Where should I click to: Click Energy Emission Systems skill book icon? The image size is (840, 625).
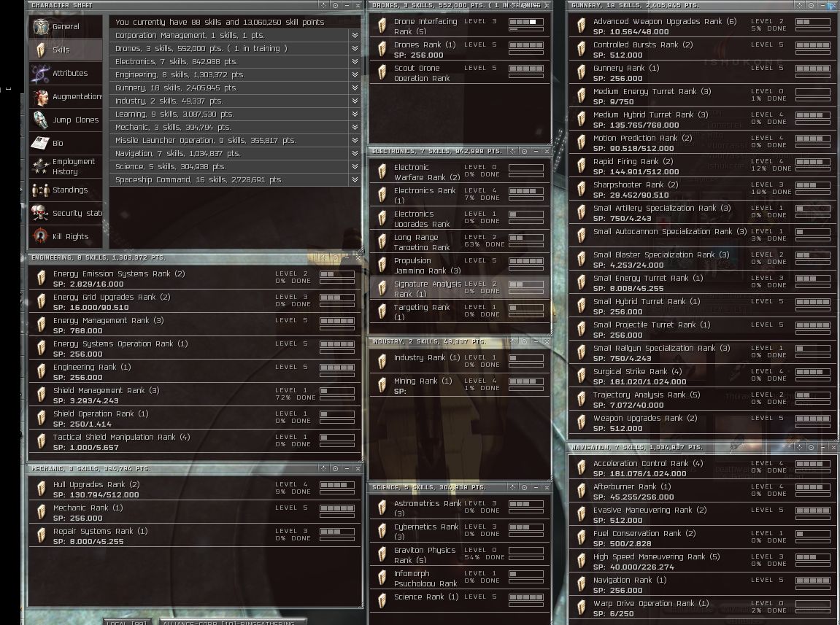click(x=42, y=278)
